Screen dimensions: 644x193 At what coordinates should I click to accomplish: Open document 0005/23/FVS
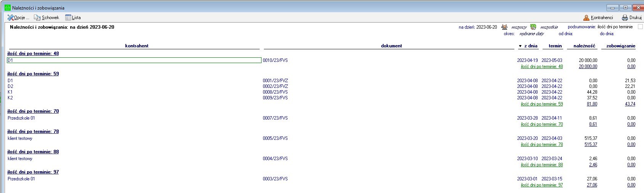[275, 138]
